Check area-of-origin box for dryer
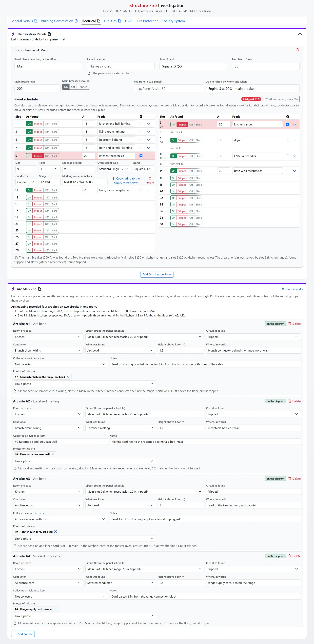This screenshot has height=644, width=314. pyautogui.click(x=288, y=140)
